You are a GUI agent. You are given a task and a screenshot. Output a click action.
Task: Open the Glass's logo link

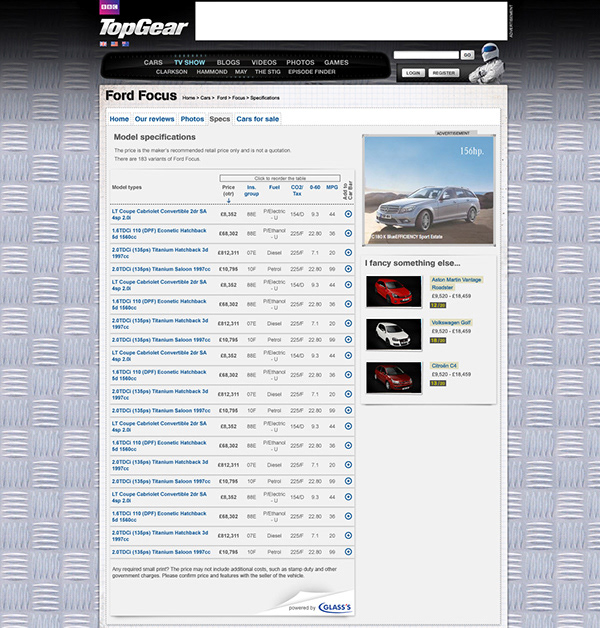pyautogui.click(x=335, y=608)
